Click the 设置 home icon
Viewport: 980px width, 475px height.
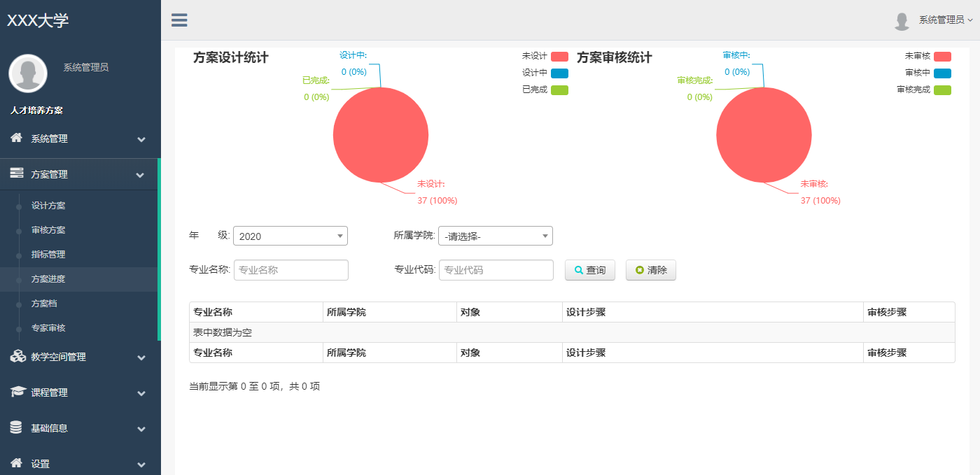(x=17, y=462)
